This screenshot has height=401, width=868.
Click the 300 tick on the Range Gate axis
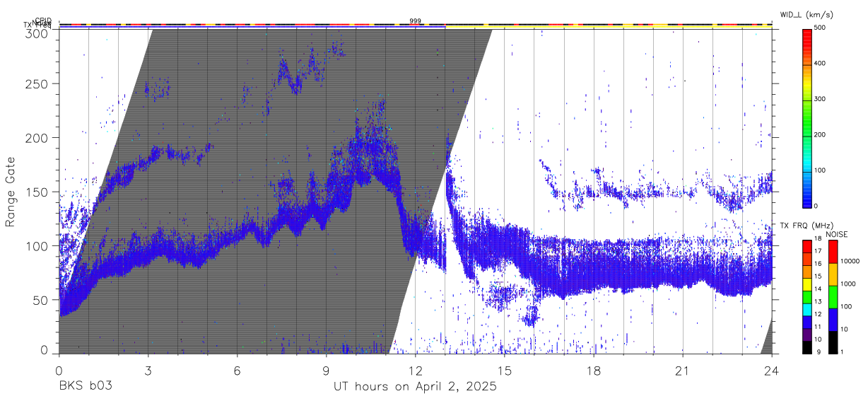pyautogui.click(x=37, y=33)
